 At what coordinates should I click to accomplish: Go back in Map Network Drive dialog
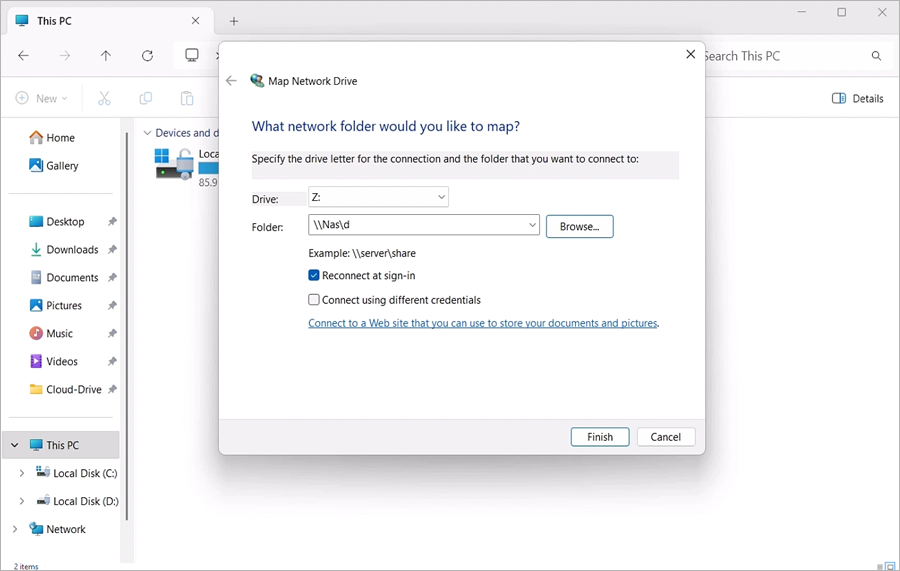tap(231, 81)
